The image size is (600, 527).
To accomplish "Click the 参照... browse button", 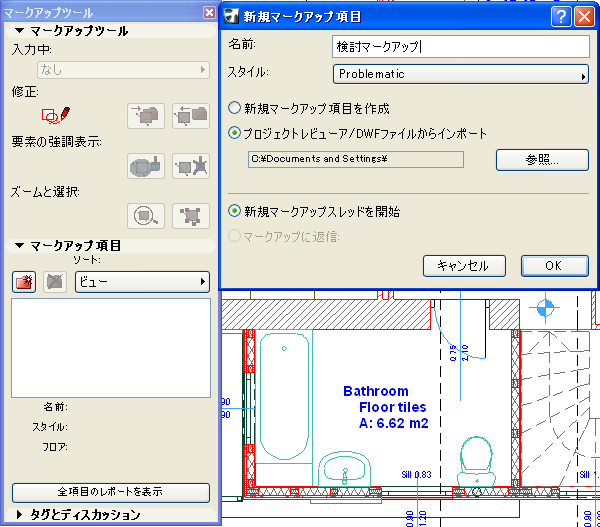I will pyautogui.click(x=542, y=160).
